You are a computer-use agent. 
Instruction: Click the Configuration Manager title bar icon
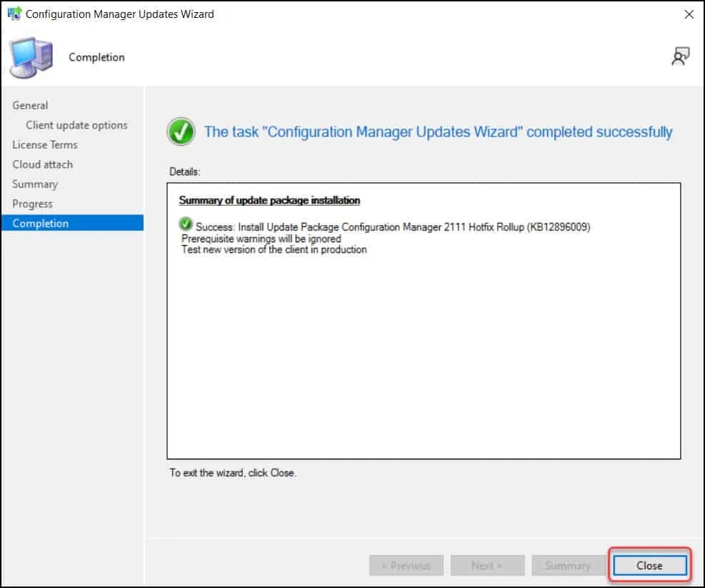click(14, 14)
